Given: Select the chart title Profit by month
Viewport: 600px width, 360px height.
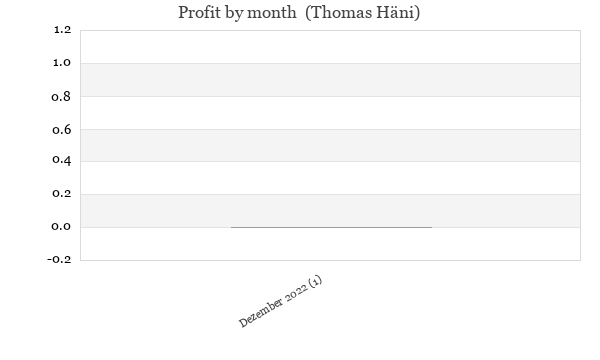Looking at the screenshot, I should pos(237,13).
